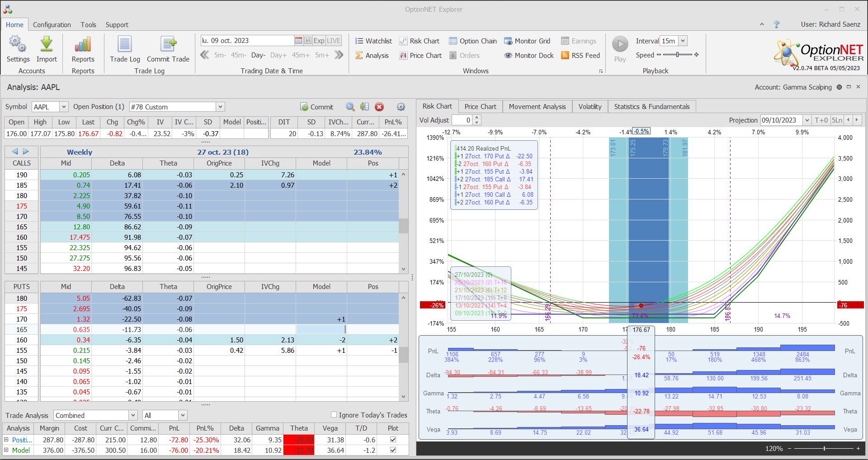The width and height of the screenshot is (868, 460).
Task: Toggle the LIVE mode button
Action: [334, 41]
